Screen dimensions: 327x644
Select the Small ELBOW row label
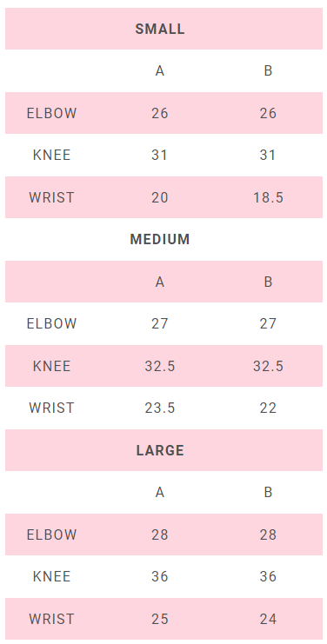tap(52, 113)
